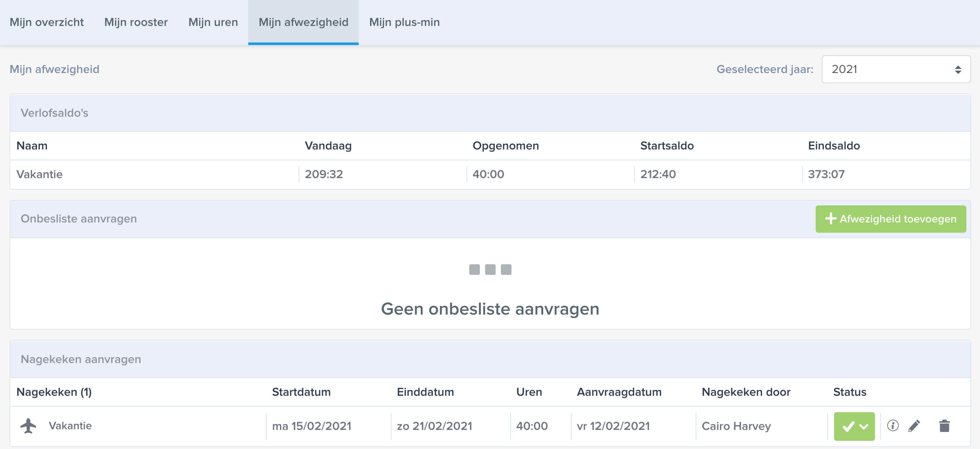Open the Mijn plus-min tab
Viewport: 980px width, 449px height.
[x=404, y=22]
